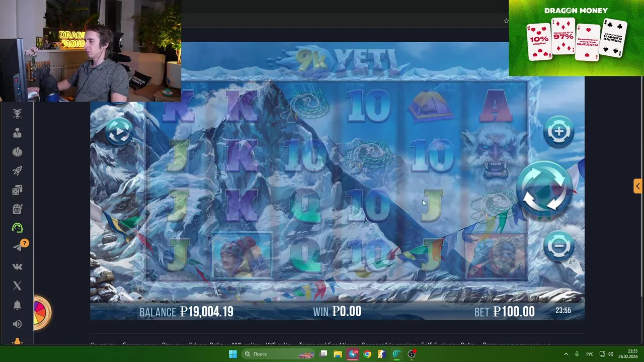This screenshot has height=362, width=644.
Task: Toggle site sound with the speaker icon
Action: [17, 324]
